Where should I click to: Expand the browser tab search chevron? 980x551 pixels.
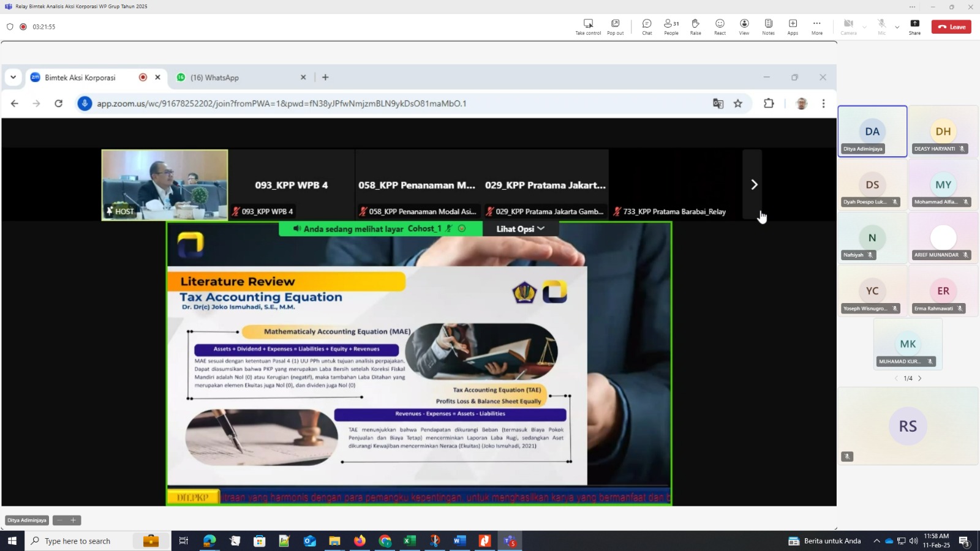pos(13,77)
